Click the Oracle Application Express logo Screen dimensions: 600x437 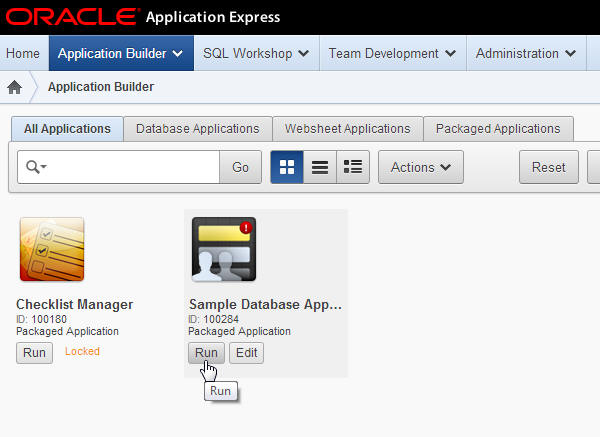click(143, 17)
